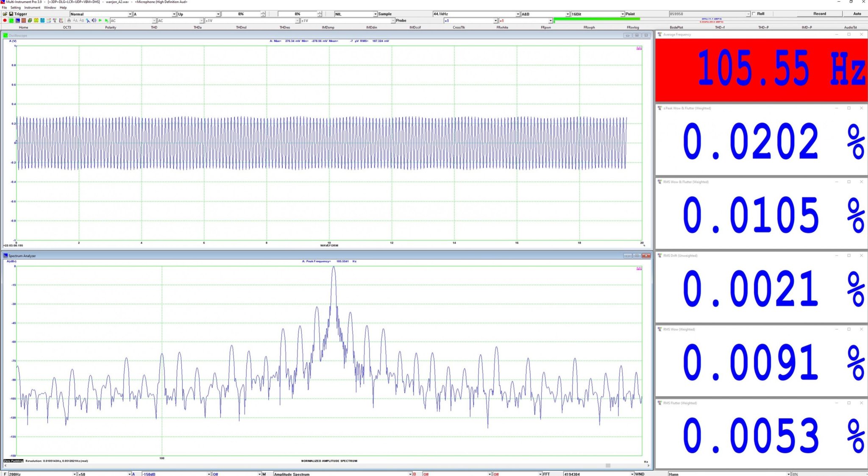
Task: Toggle the Roll checkbox
Action: [x=754, y=14]
